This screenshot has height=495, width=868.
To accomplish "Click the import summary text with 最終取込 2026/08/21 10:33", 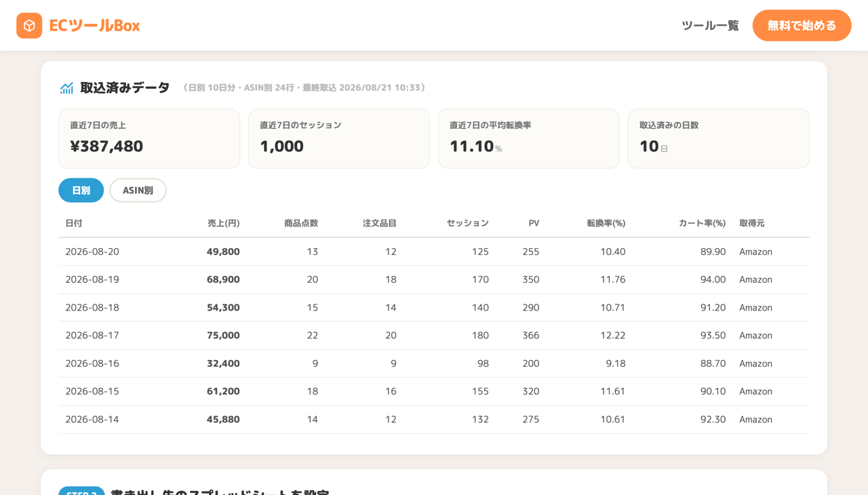I will 305,87.
